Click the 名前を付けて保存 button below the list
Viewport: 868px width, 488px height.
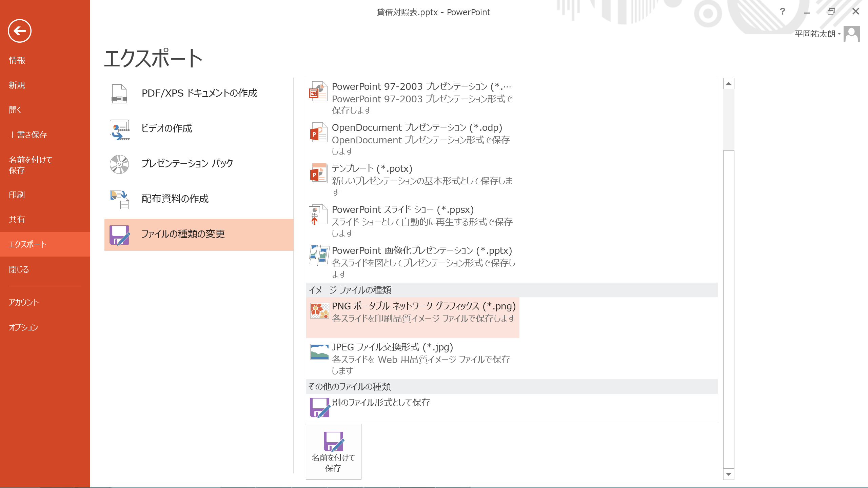point(333,451)
